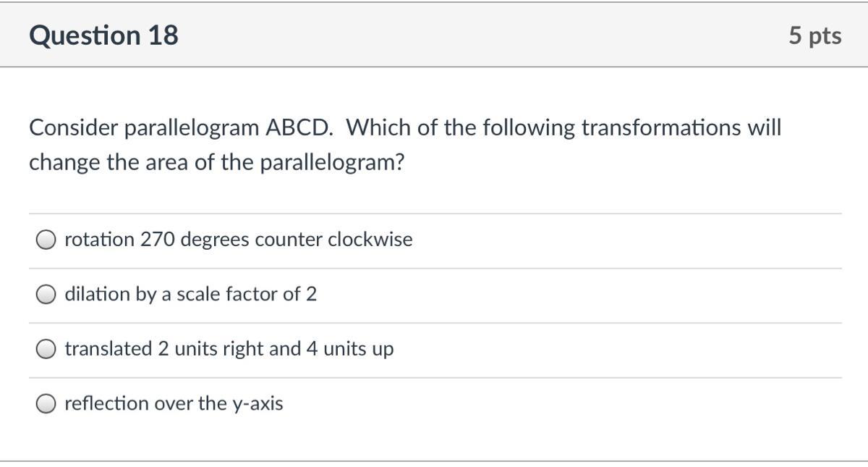The height and width of the screenshot is (467, 868).
Task: Click the word 'ABCD' in the prompt
Action: 299,128
